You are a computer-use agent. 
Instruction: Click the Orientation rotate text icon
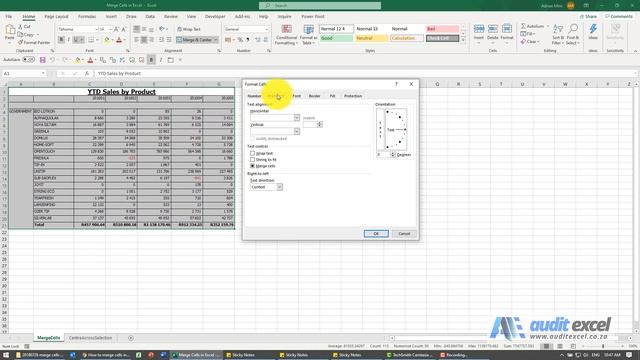point(163,29)
